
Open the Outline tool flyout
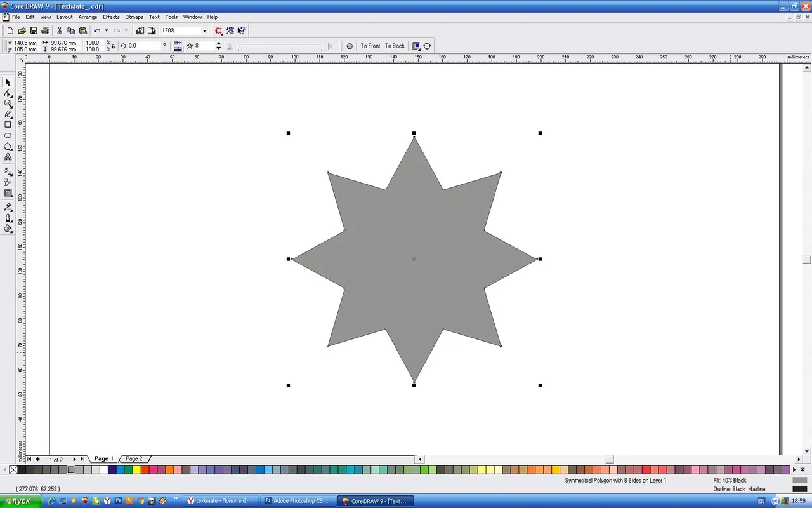point(8,218)
